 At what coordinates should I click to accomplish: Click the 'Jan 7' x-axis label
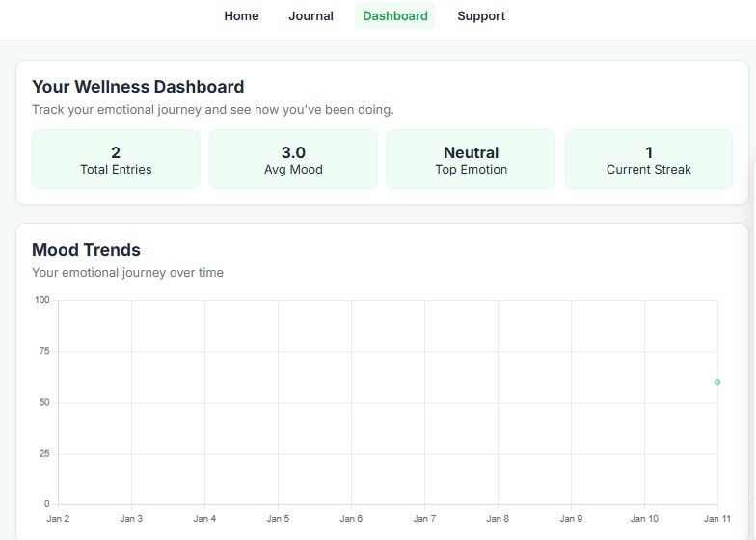(424, 519)
